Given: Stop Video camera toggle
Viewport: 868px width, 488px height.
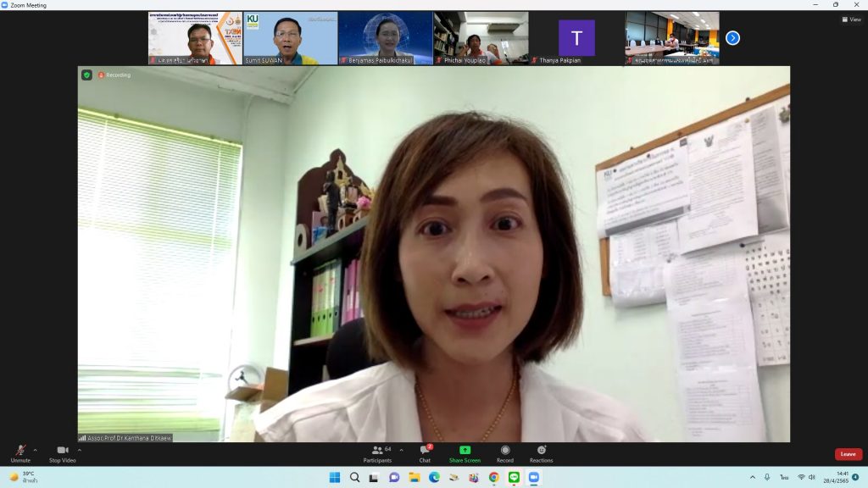Looking at the screenshot, I should [x=62, y=452].
